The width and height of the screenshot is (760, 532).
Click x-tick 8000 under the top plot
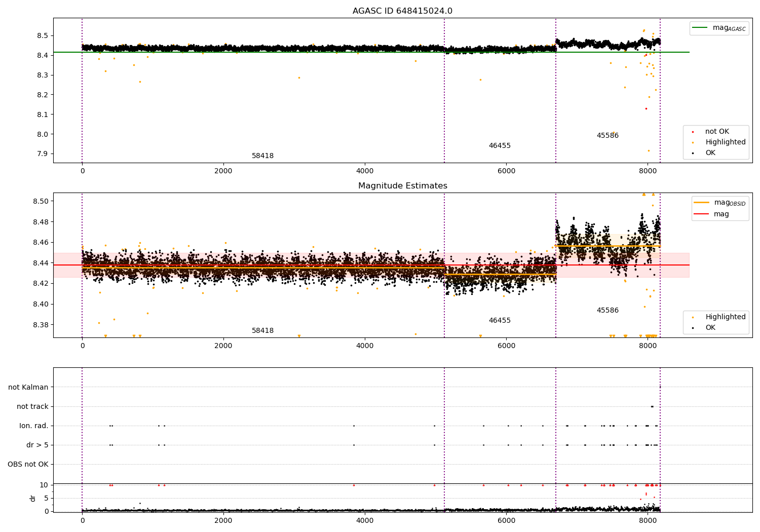coord(648,171)
